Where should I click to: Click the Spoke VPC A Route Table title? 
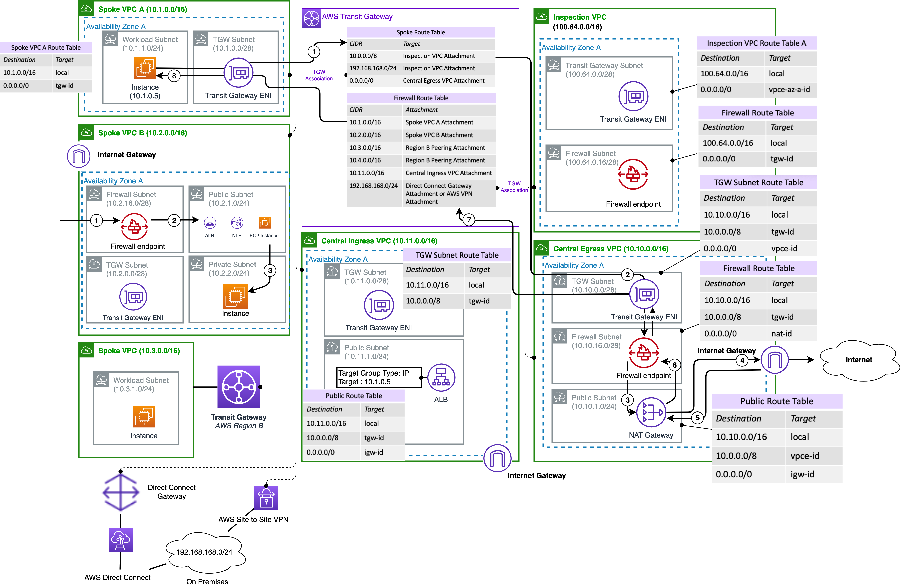pos(46,47)
